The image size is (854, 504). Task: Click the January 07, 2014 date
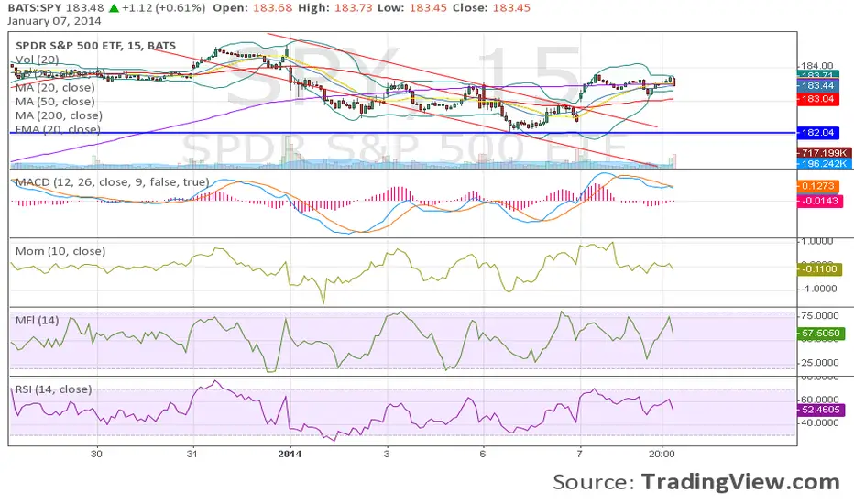(x=54, y=21)
